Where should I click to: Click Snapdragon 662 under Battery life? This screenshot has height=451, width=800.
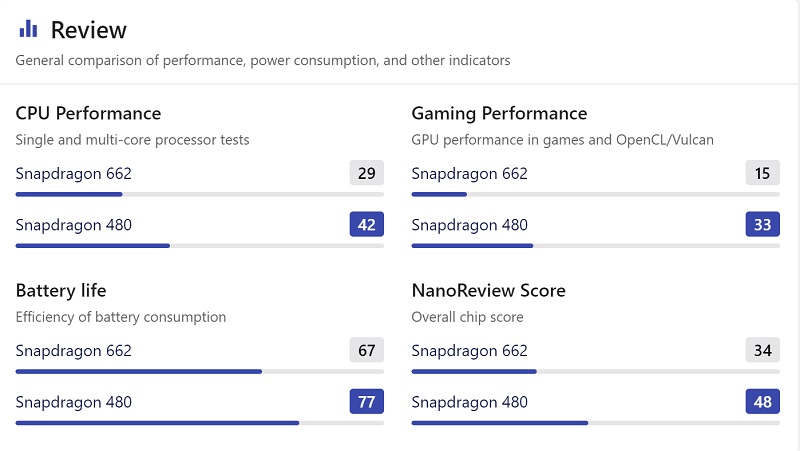(x=73, y=350)
